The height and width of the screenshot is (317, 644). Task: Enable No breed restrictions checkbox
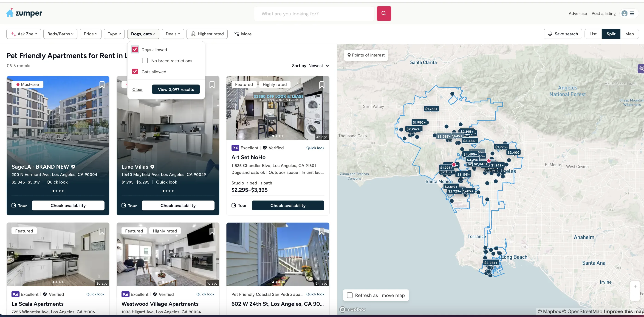(145, 60)
